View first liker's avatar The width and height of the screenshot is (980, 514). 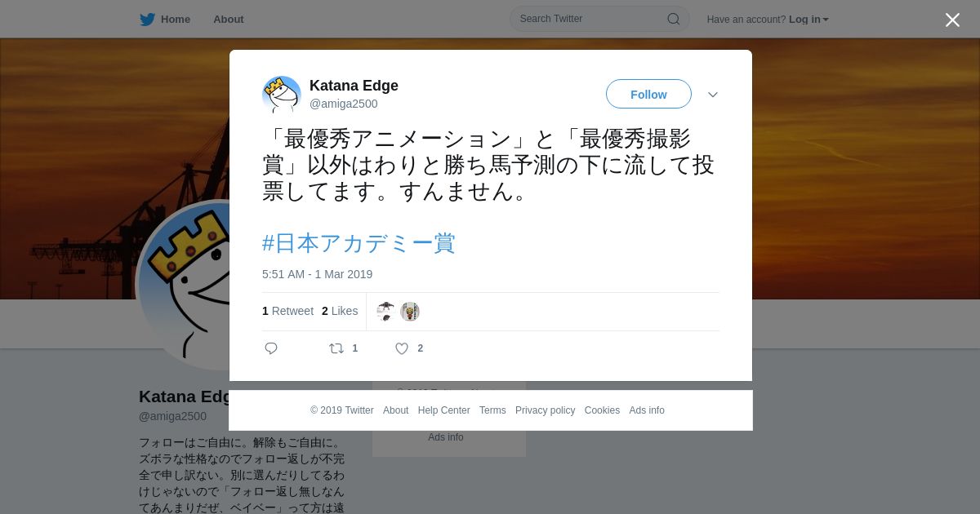385,311
